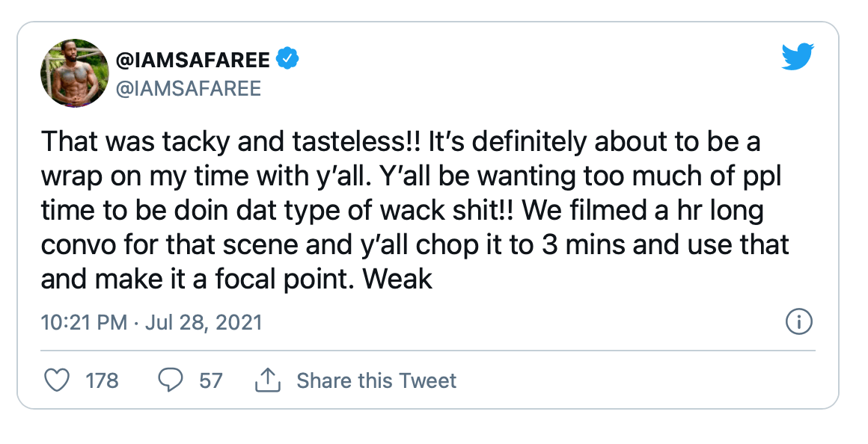Click the word Weak ending the tweet
Image resolution: width=868 pixels, height=444 pixels.
397,279
